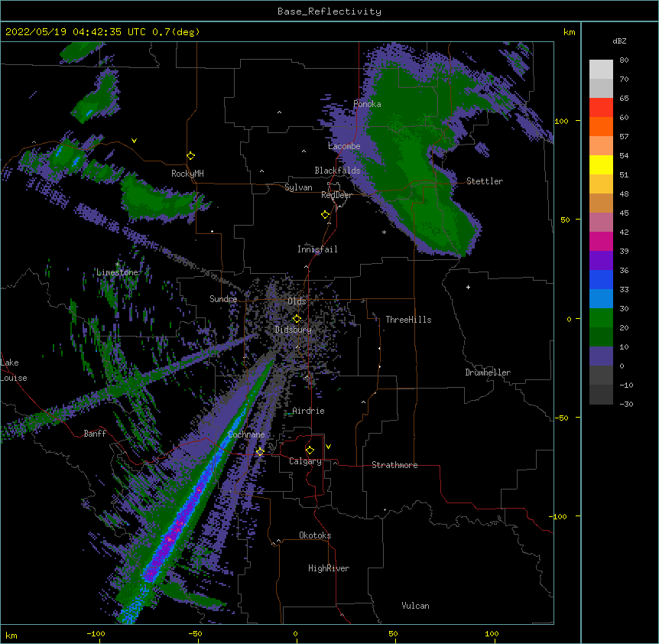Select the yellow 54-51 dBZ legend swatch

click(x=601, y=164)
